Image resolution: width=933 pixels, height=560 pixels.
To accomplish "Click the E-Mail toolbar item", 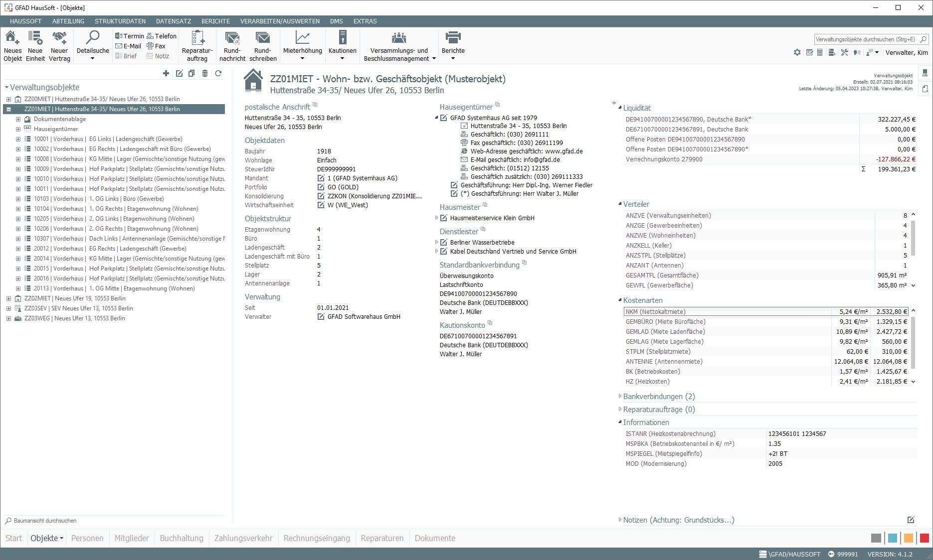I will tap(128, 46).
